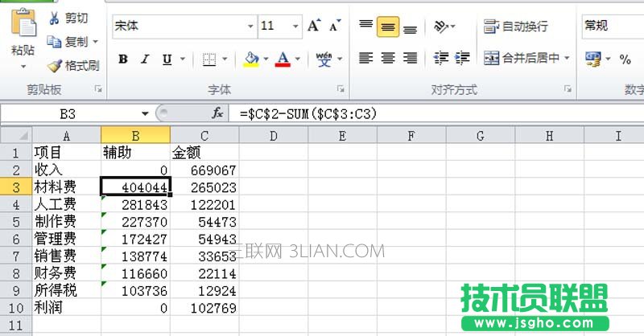This screenshot has width=644, height=336.
Task: Apply cell borders with the border icon
Action: (x=209, y=59)
